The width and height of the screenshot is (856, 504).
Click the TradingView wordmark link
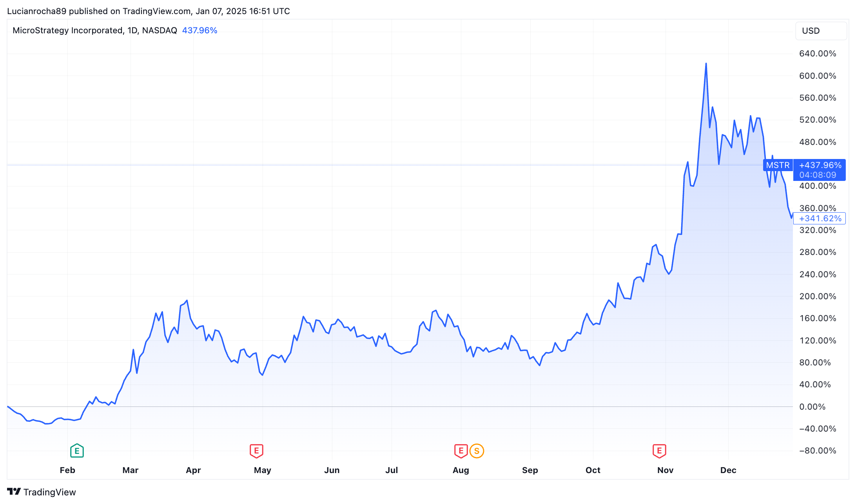(x=49, y=492)
